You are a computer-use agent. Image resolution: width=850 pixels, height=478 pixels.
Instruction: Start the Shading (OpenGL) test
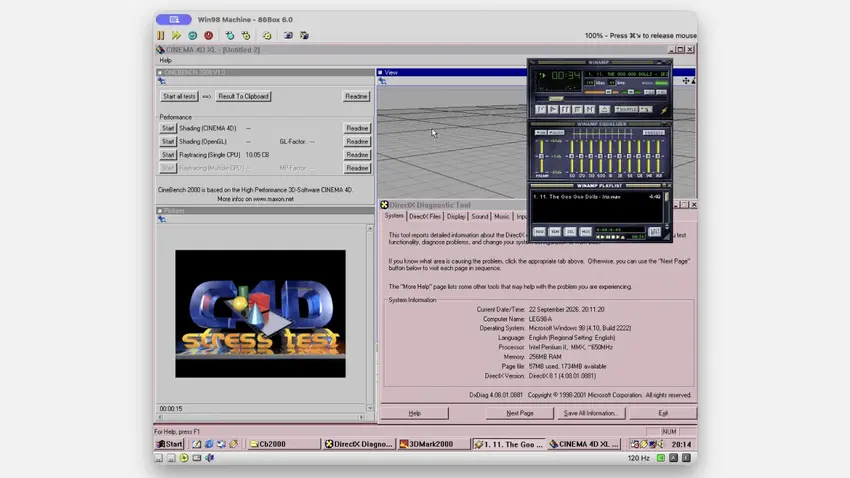click(x=168, y=141)
